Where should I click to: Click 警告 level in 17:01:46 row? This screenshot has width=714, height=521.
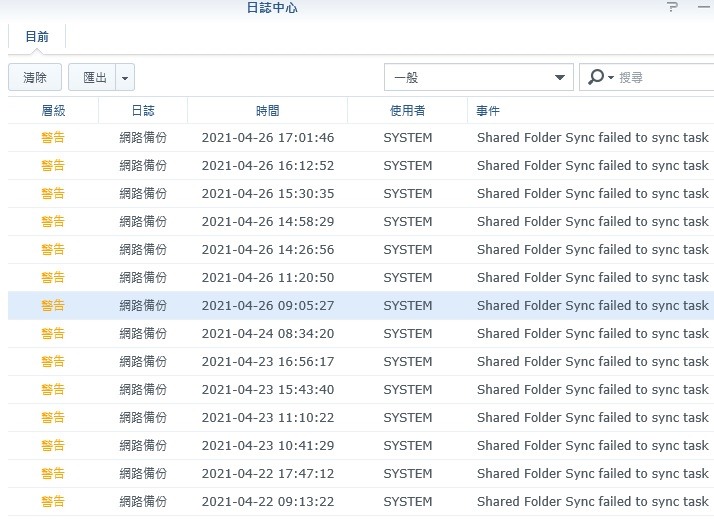(x=53, y=138)
